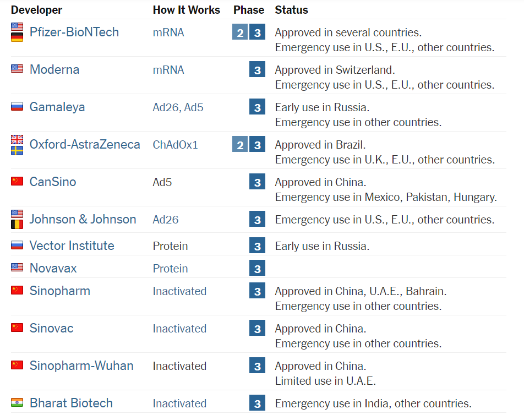Image resolution: width=524 pixels, height=420 pixels.
Task: Click the Russian flag next to Gamaleya
Action: [x=17, y=106]
